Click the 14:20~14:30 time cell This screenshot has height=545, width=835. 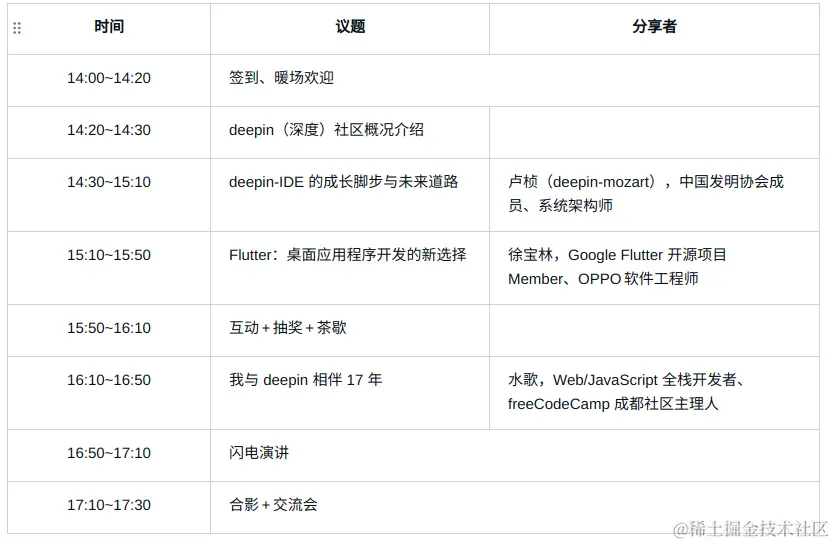coord(109,130)
